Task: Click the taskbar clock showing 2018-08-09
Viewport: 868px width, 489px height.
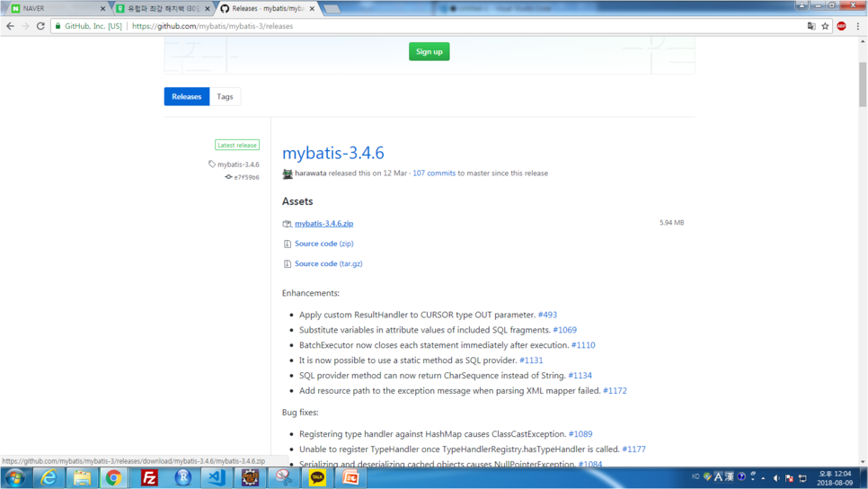Action: pos(836,478)
